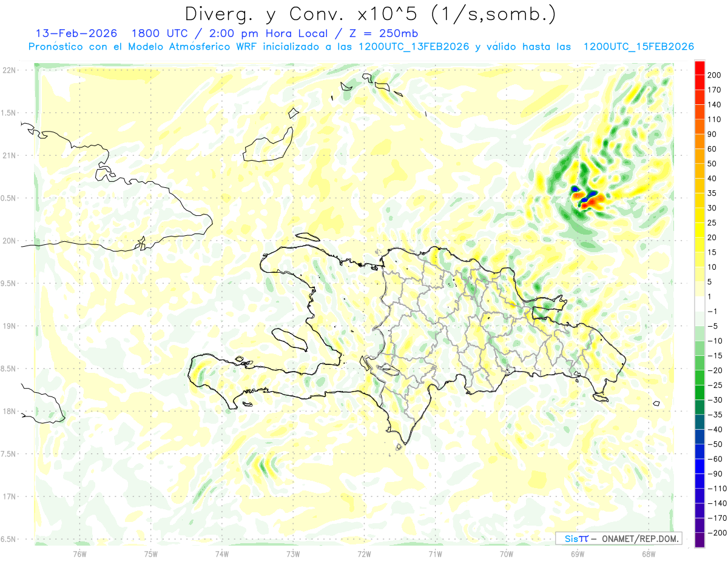Pick the red swatch above the 200 label

tap(700, 68)
